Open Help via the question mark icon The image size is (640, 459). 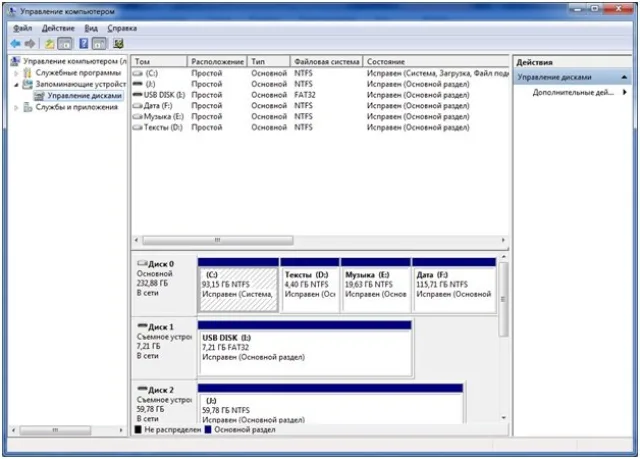pyautogui.click(x=84, y=44)
